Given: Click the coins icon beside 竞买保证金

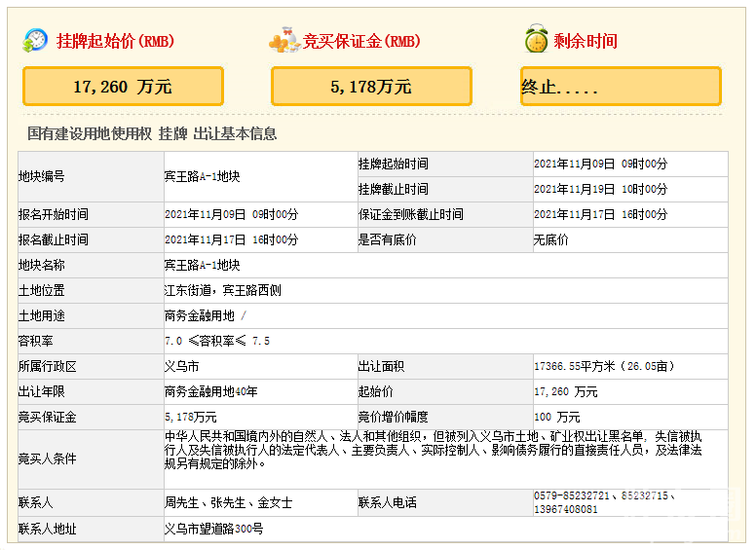Looking at the screenshot, I should 283,41.
